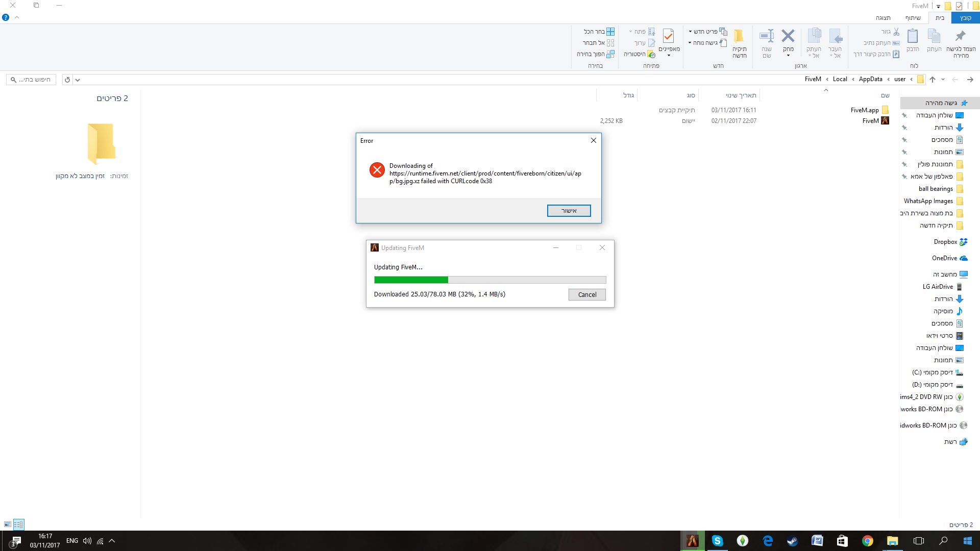
Task: Switch to details view via status bar toggle
Action: click(18, 524)
